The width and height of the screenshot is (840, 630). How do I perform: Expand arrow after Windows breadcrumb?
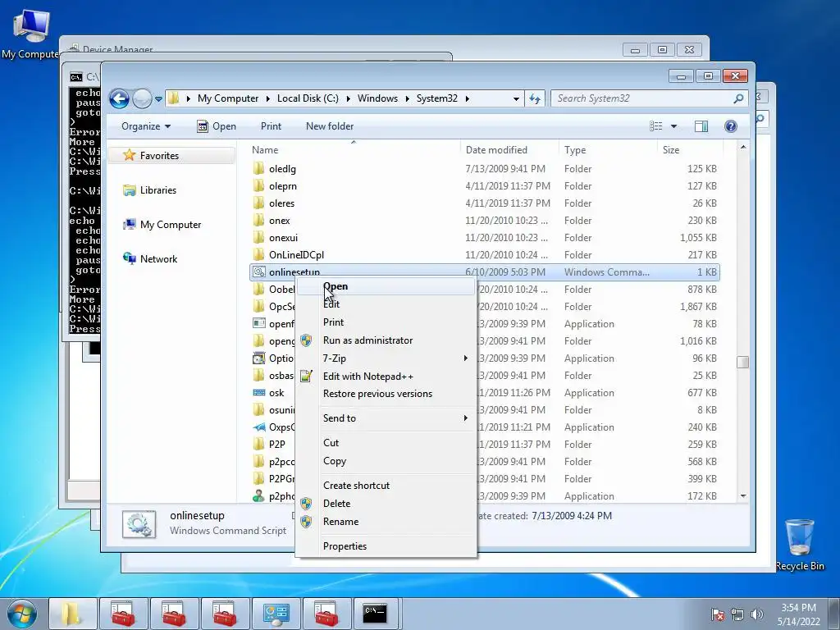(x=407, y=98)
